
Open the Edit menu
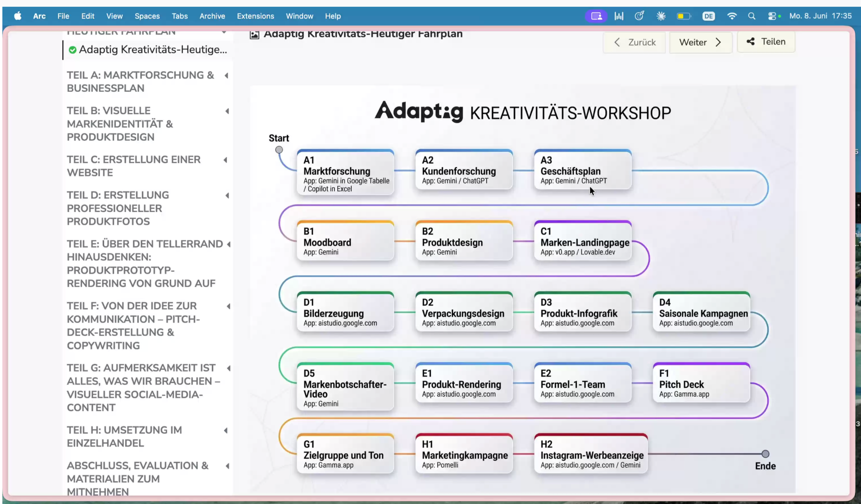coord(88,16)
